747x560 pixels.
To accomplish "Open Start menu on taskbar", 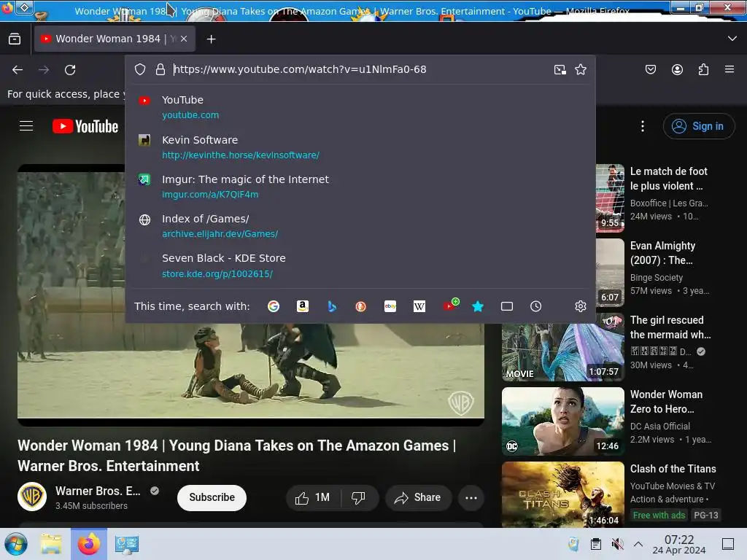I will point(16,544).
